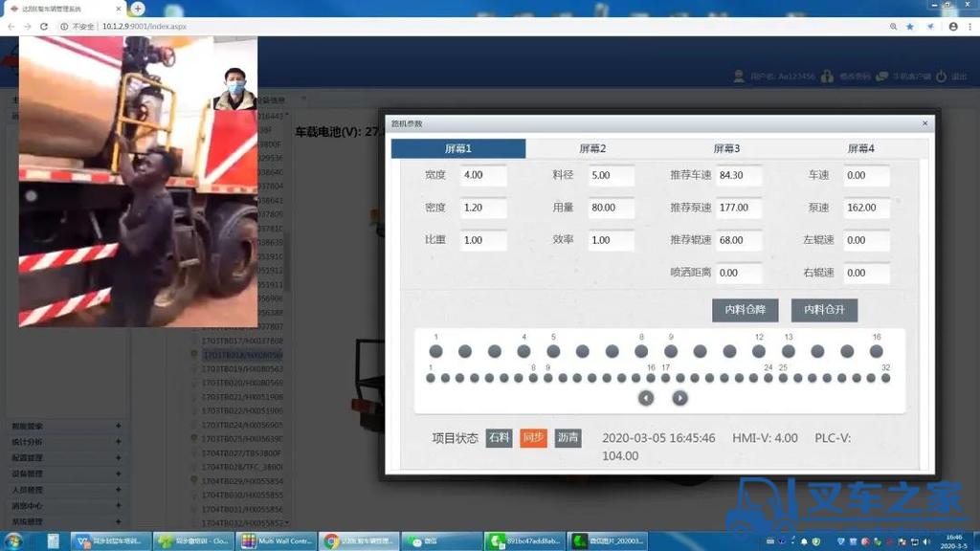Click the right arrow below the nozzle dots
The height and width of the screenshot is (551, 980).
680,398
